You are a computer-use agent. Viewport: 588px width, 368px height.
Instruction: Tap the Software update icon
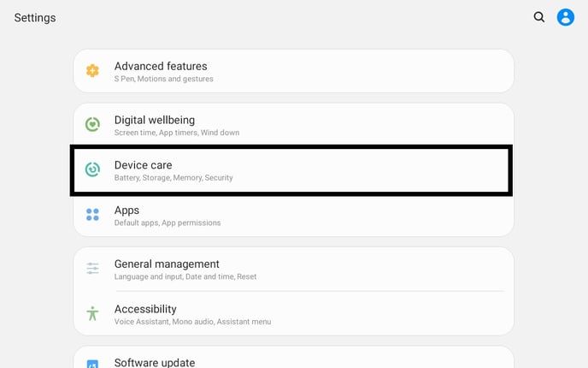coord(92,364)
